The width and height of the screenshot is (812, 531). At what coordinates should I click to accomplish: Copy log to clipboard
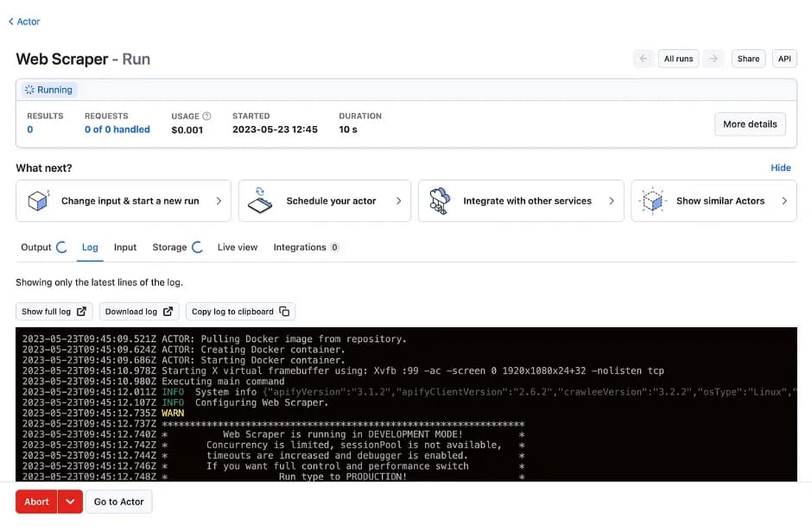click(240, 312)
